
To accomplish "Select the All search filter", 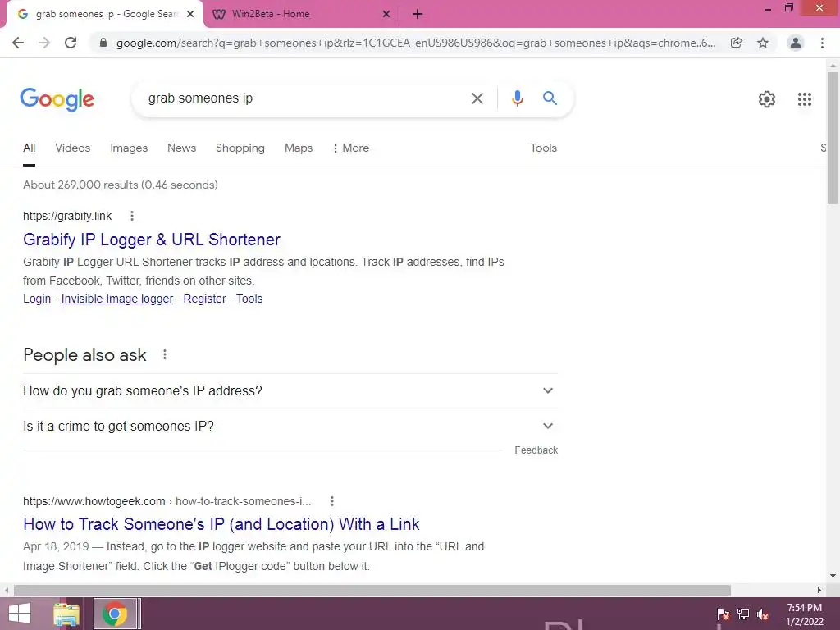I will pyautogui.click(x=29, y=148).
